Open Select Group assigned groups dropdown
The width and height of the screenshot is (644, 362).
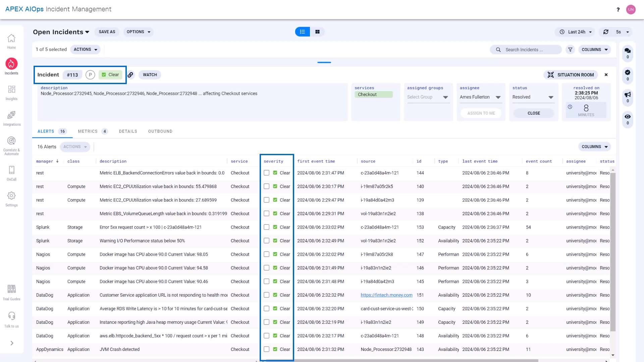pos(428,97)
